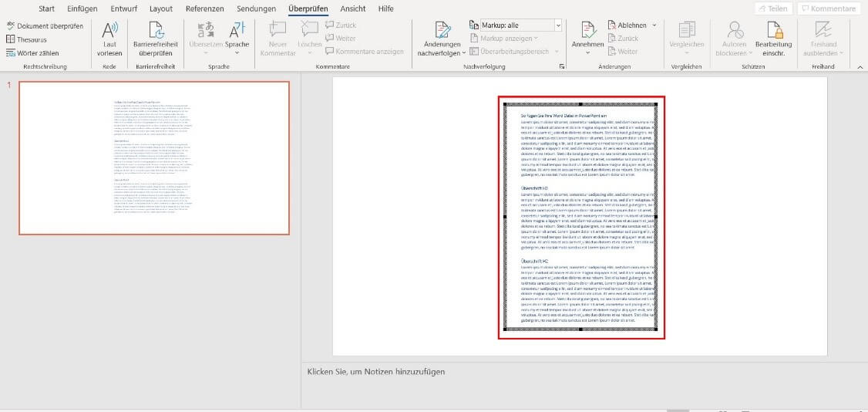Switch to the Start tab
868x412 pixels.
(x=46, y=8)
